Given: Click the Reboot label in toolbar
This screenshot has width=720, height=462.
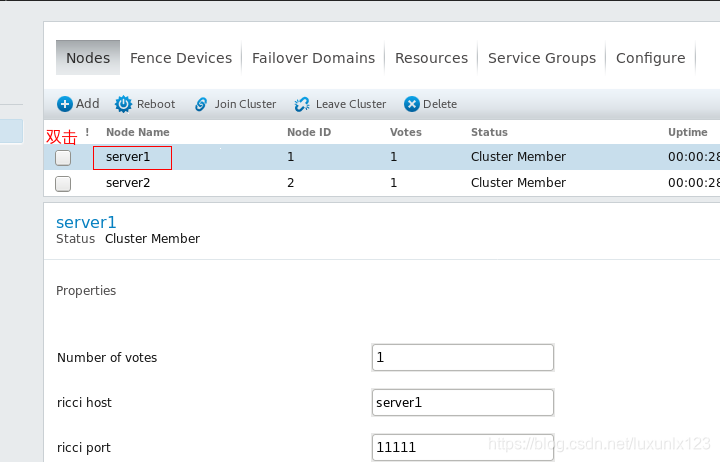Looking at the screenshot, I should pyautogui.click(x=156, y=104).
